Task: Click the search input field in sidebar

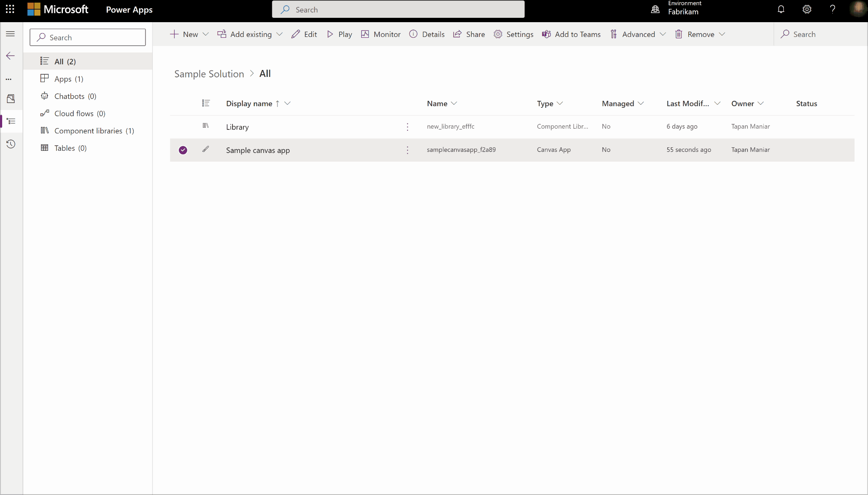Action: tap(88, 37)
